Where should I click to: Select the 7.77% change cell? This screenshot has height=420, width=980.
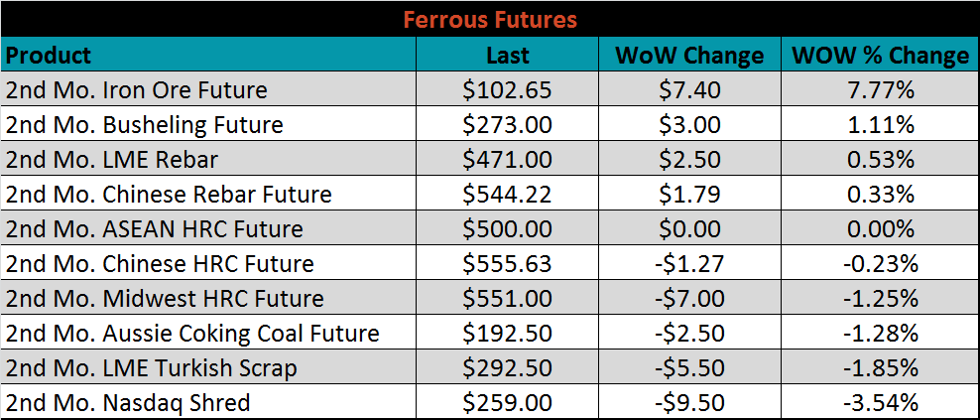point(880,90)
